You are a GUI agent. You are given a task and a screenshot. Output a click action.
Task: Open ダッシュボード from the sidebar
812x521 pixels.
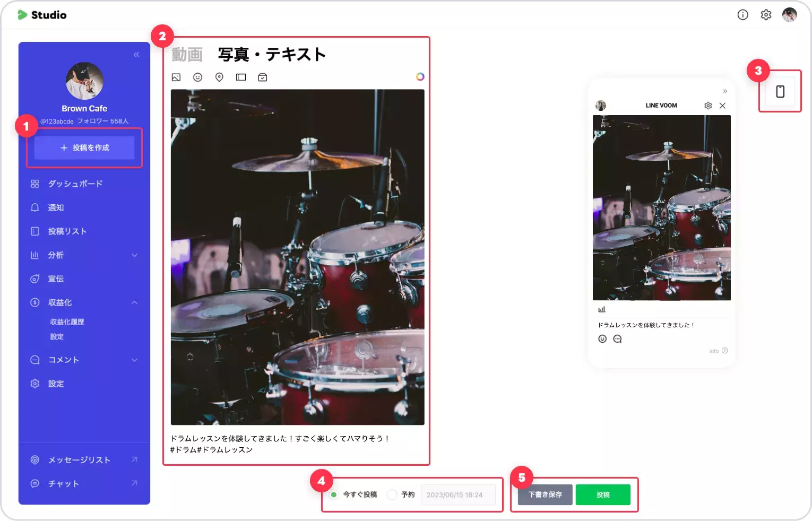[75, 184]
